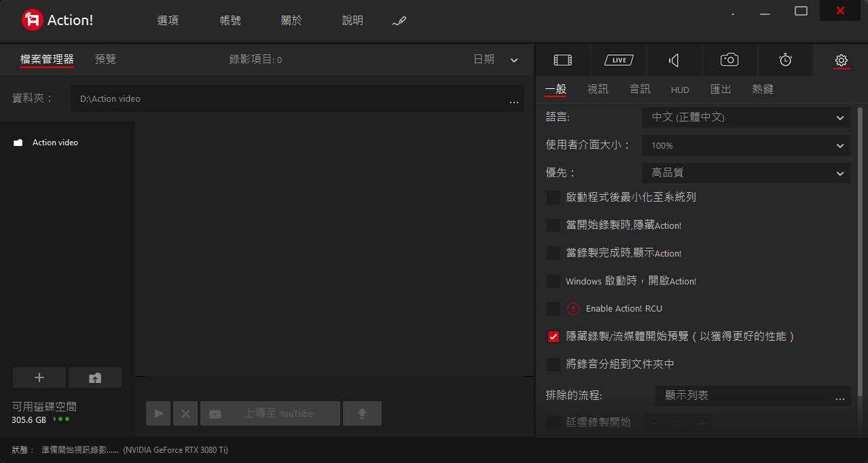Delete selected recording with X button
The image size is (868, 463).
coord(185,413)
